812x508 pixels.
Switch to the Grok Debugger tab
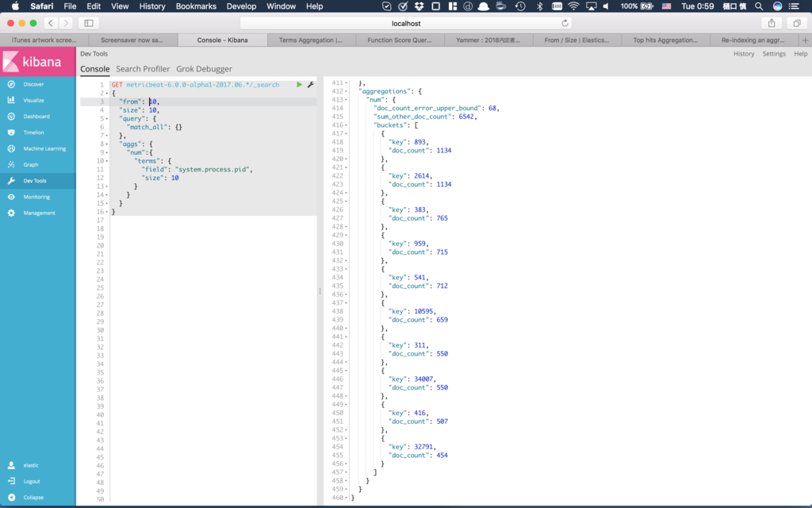click(x=204, y=69)
